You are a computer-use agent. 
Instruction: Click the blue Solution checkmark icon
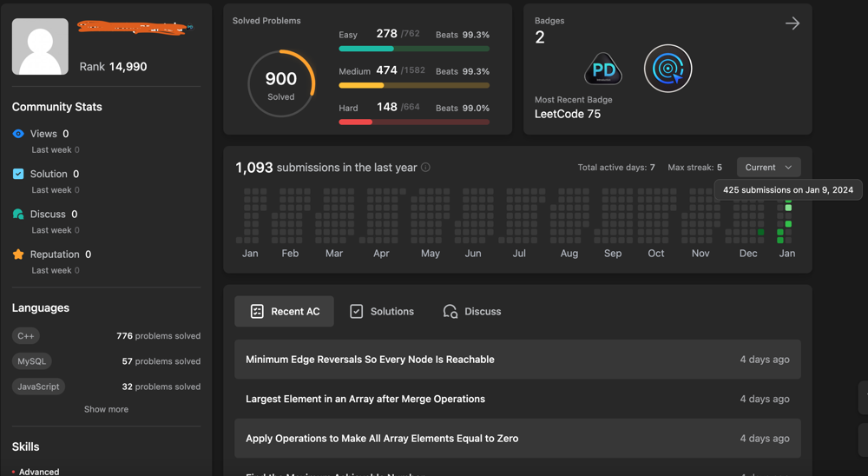(18, 174)
